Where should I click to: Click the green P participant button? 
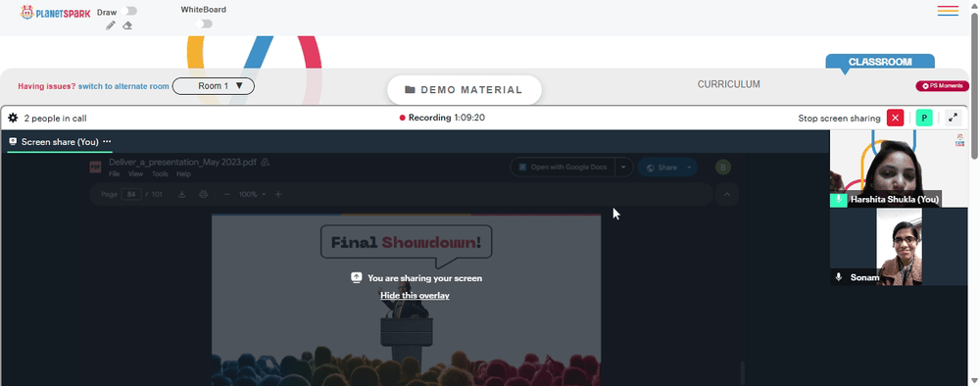[924, 118]
